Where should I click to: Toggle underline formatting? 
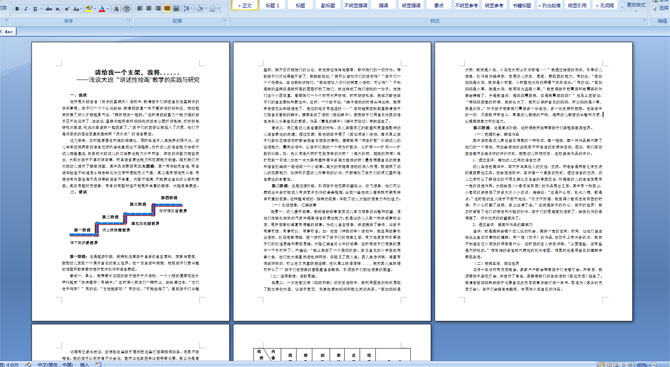pyautogui.click(x=35, y=9)
